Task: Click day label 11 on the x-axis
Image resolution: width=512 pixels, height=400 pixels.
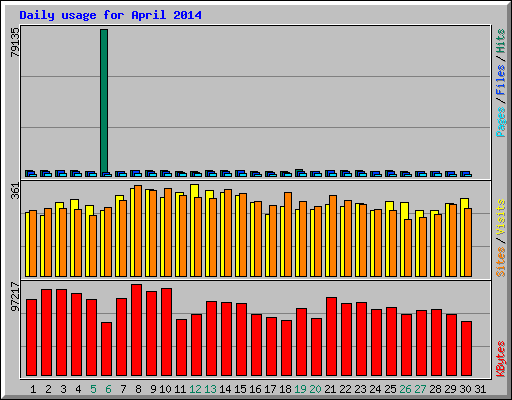Action: (180, 389)
